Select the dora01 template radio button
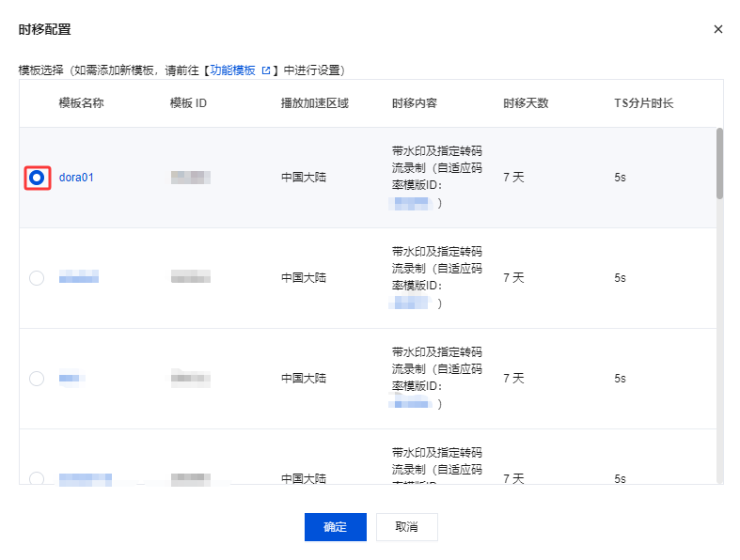 (x=37, y=177)
